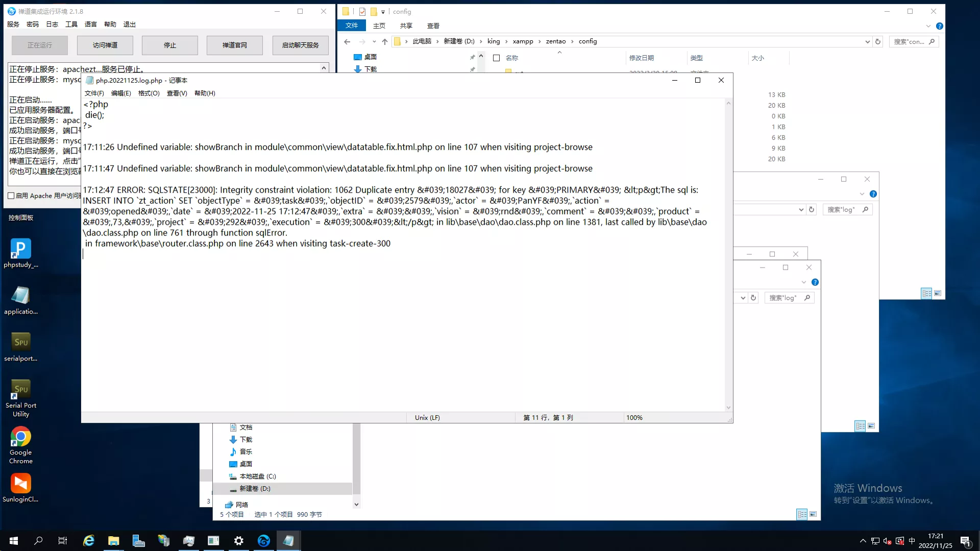This screenshot has width=980, height=551.
Task: Open the application desktop icon
Action: [x=20, y=300]
